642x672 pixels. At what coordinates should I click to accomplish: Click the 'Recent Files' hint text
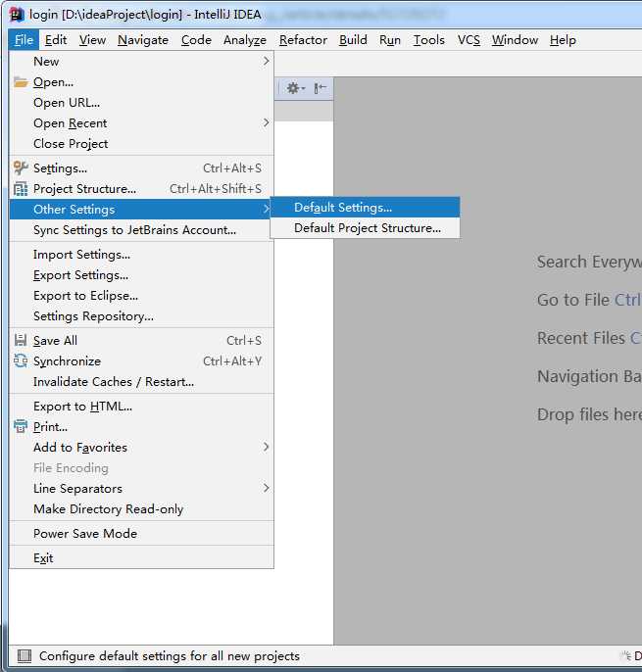[x=581, y=338]
